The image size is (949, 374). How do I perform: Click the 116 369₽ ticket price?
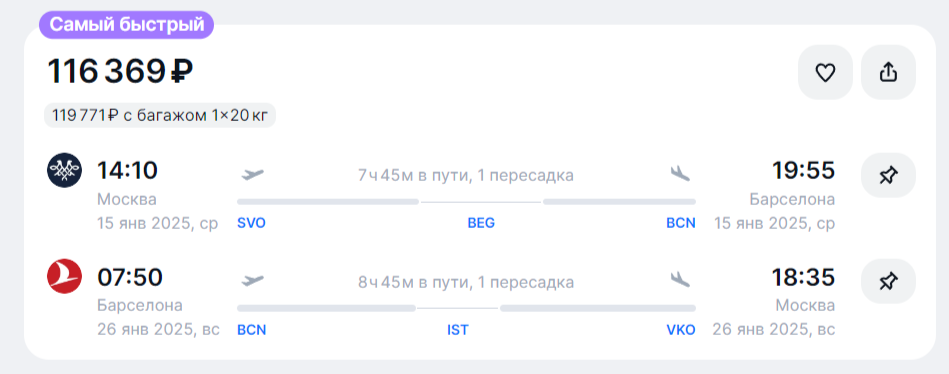coord(120,72)
